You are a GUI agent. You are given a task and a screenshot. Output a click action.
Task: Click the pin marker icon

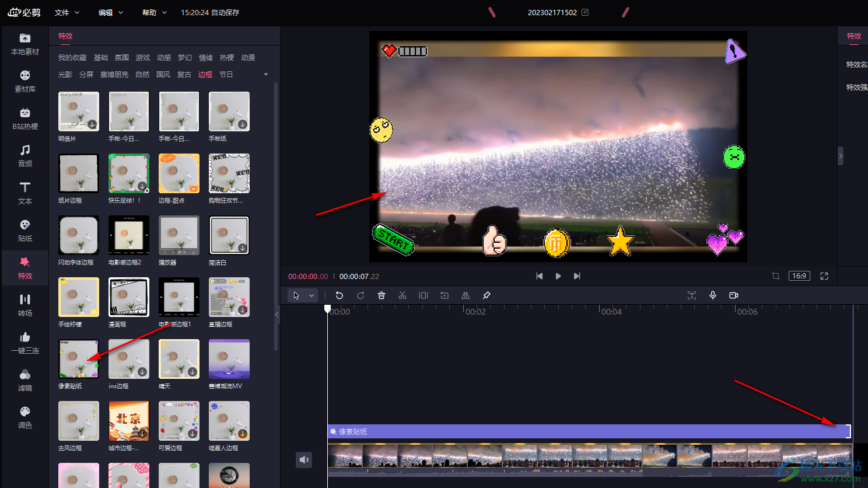click(487, 295)
